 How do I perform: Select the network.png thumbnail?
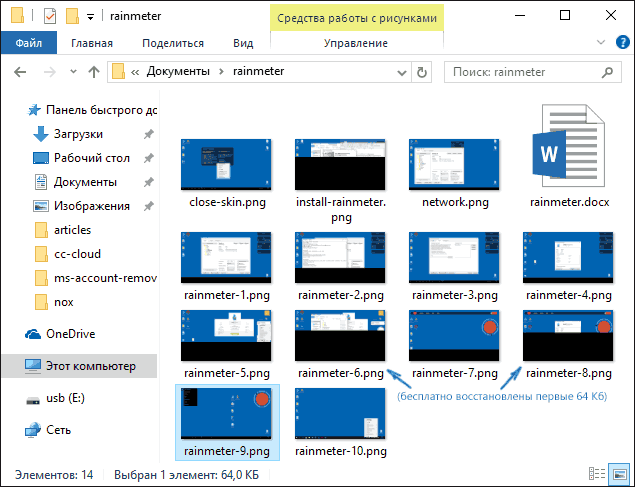coord(454,164)
